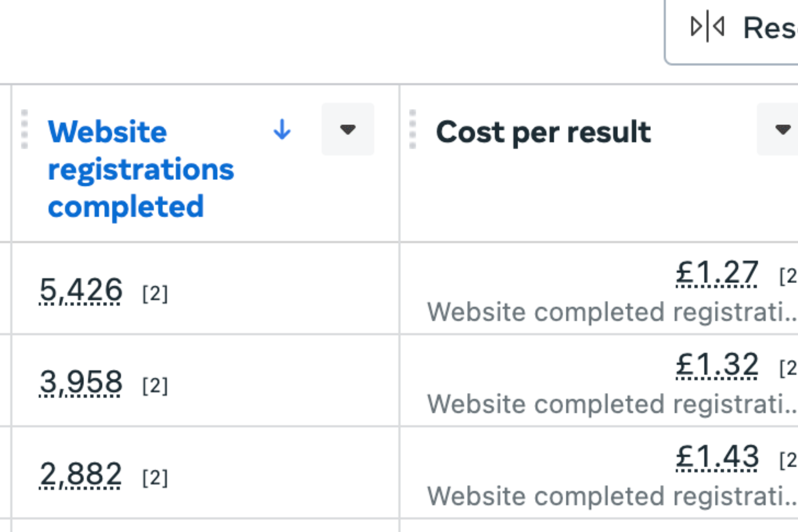Click the reset column widths icon
This screenshot has height=532, width=798.
pyautogui.click(x=707, y=27)
